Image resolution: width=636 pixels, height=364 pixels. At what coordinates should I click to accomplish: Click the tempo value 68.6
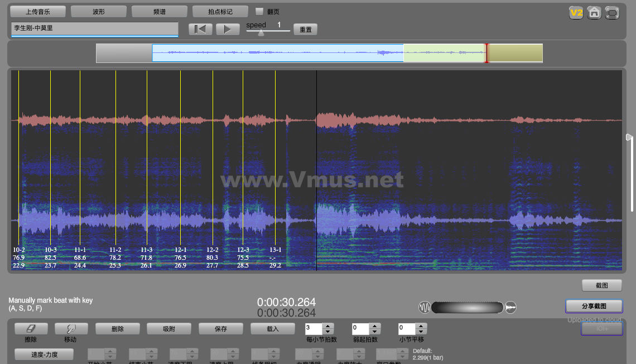pyautogui.click(x=80, y=258)
